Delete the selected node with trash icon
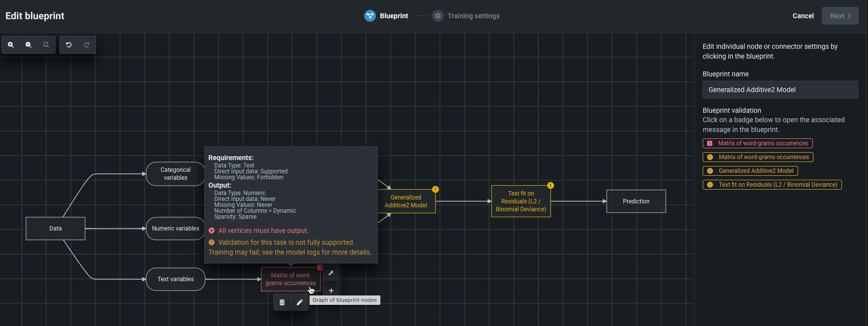 pyautogui.click(x=282, y=302)
